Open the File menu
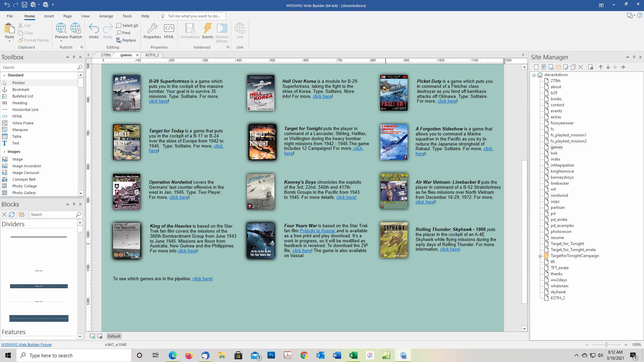The image size is (644, 362). [10, 16]
